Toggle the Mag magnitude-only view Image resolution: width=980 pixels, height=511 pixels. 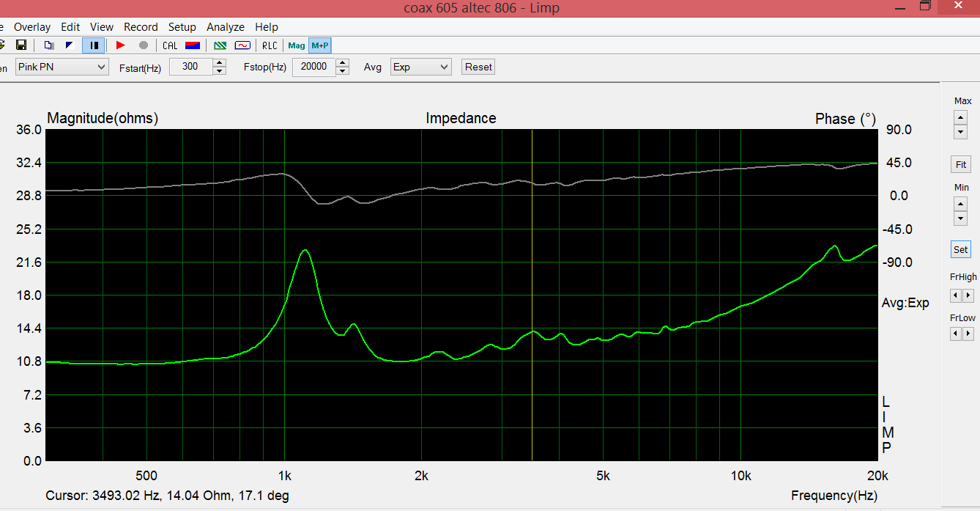297,45
